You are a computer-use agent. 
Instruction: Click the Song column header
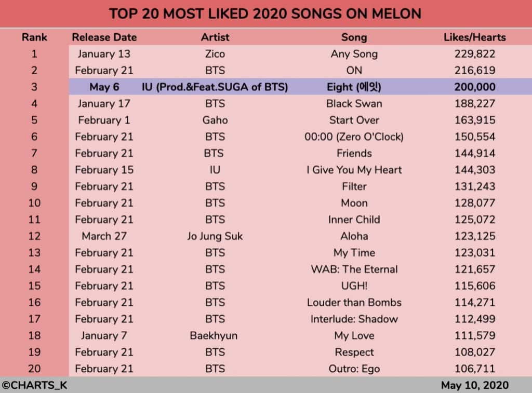coord(354,37)
